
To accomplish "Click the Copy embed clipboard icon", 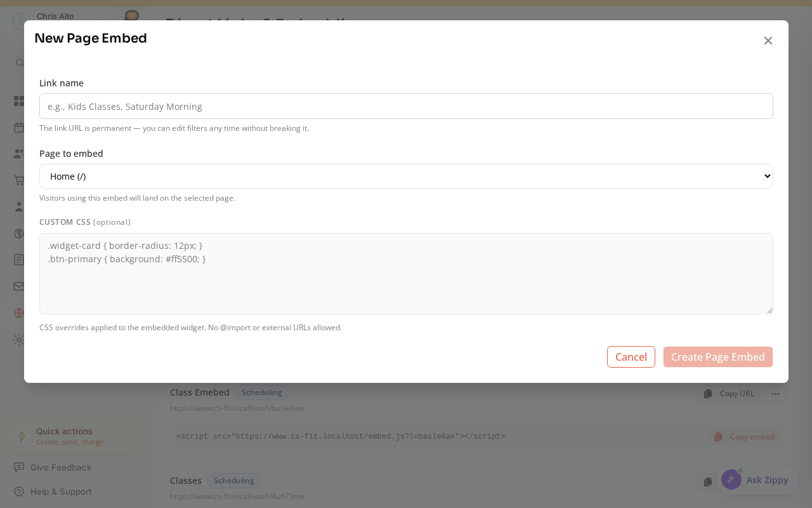I will pyautogui.click(x=718, y=437).
